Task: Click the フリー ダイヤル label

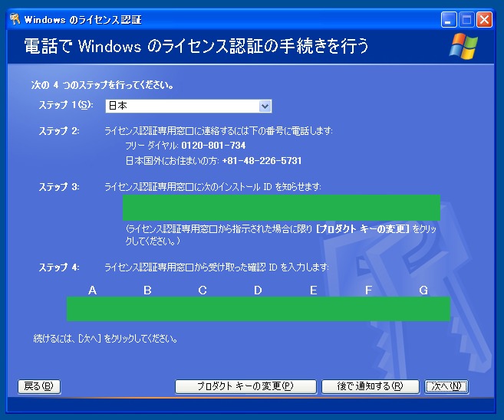Action: click(x=152, y=146)
